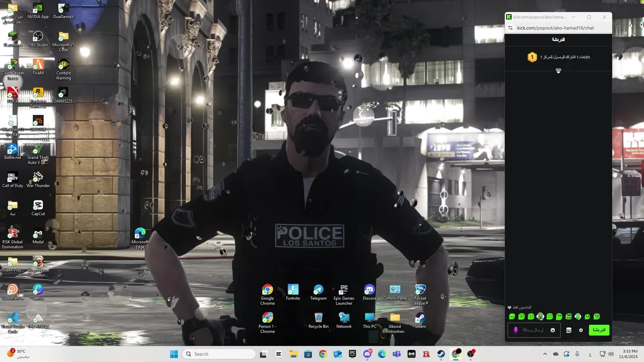
Task: Select Control Panel desktop icon
Action: point(395,293)
